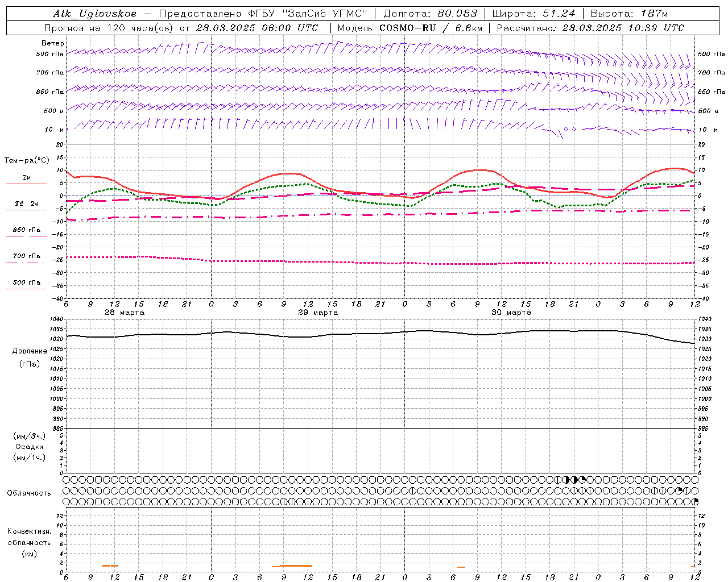
Task: Click the 28 марта date label
Action: (125, 313)
